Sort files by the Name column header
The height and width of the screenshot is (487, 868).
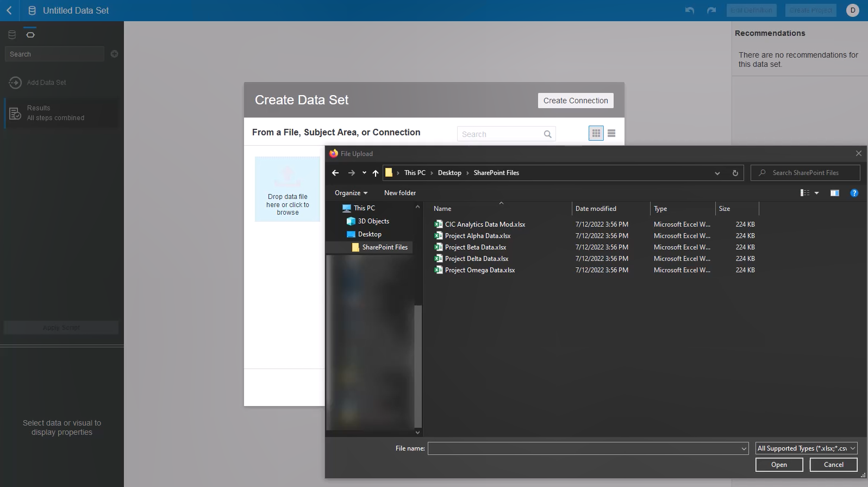pos(500,209)
